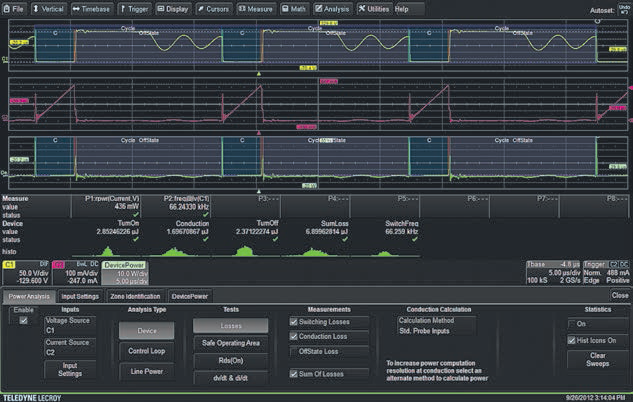Toggle the Enable checkbox
The height and width of the screenshot is (402, 633).
pyautogui.click(x=23, y=320)
